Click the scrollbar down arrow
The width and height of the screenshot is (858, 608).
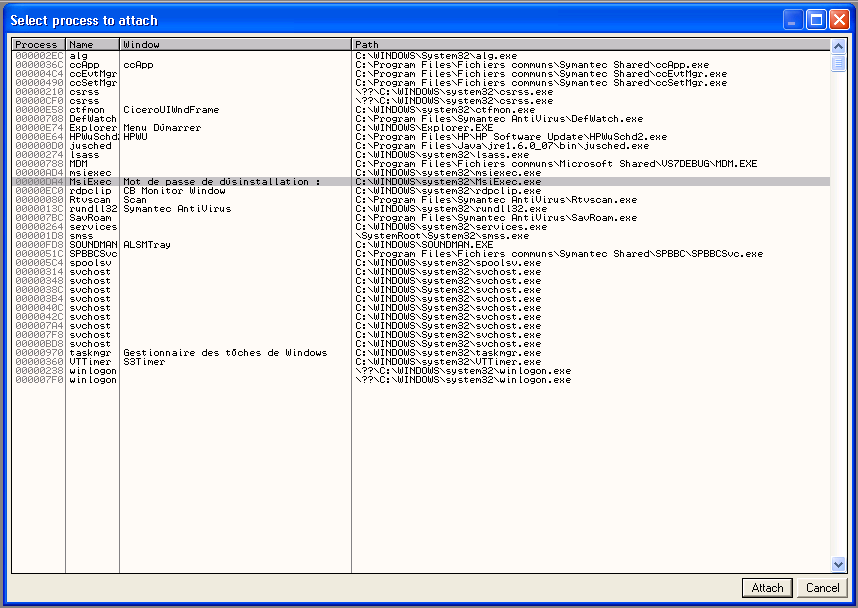point(838,564)
